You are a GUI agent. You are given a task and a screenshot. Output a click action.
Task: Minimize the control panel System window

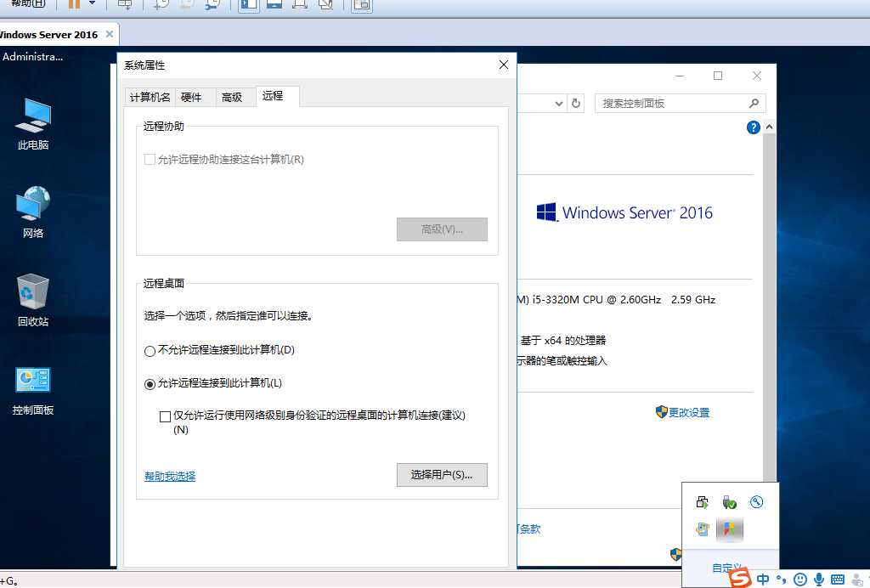pyautogui.click(x=680, y=76)
